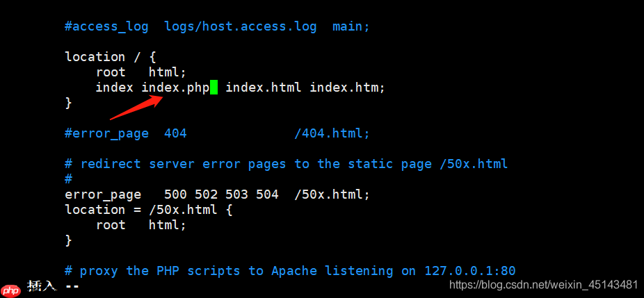Click the 'main;' log format text
Viewport: 644px width, 298px height.
(x=351, y=26)
